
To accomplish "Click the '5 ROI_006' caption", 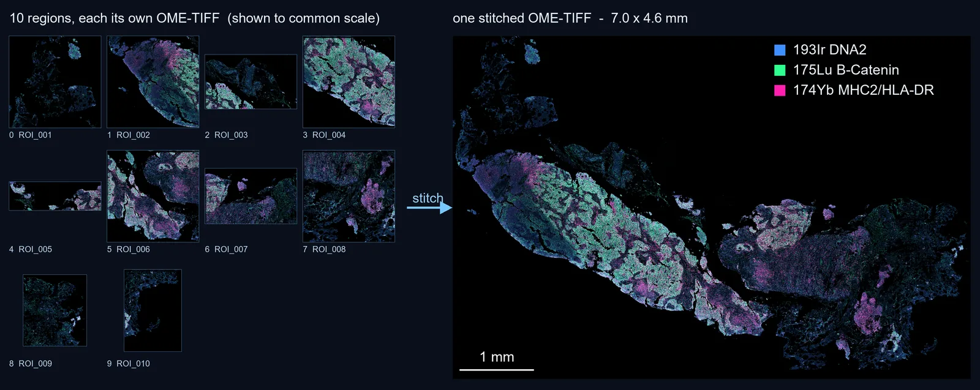I will tap(129, 249).
